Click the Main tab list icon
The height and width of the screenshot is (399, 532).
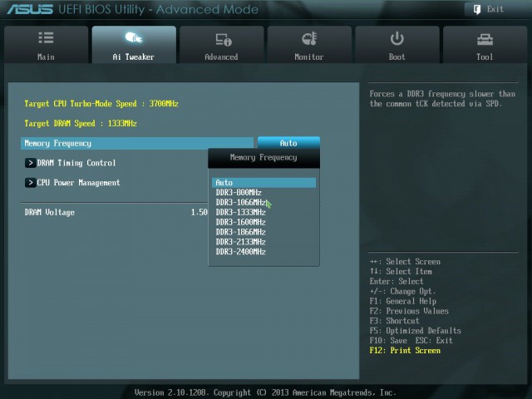[46, 37]
